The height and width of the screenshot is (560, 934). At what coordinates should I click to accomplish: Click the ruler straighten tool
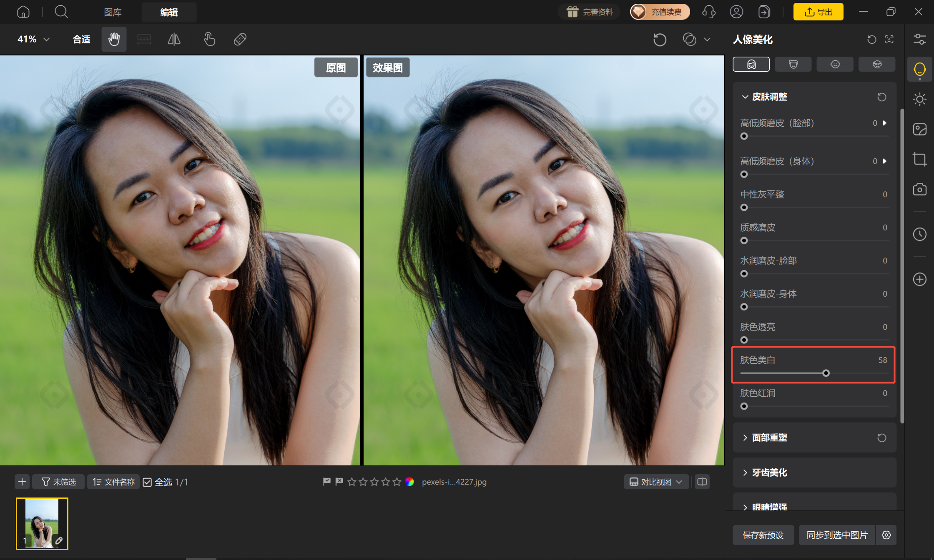144,39
